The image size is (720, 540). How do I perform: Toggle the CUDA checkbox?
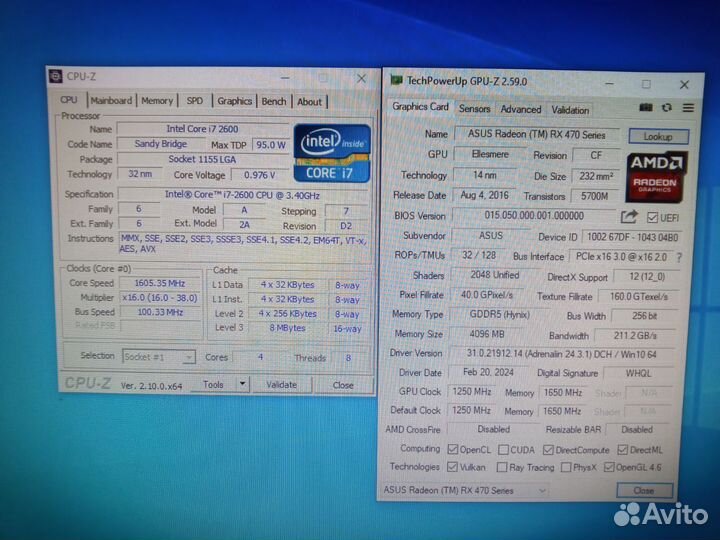(503, 449)
